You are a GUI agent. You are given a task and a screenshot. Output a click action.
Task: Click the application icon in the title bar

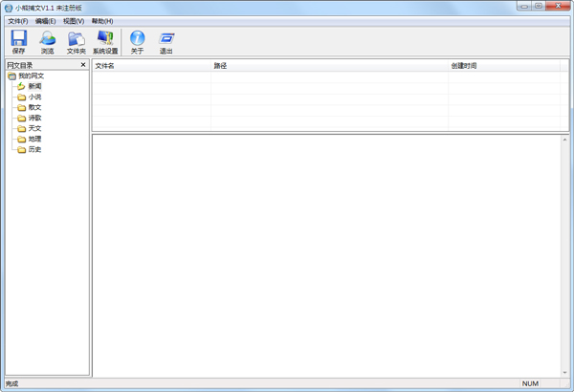(x=9, y=8)
